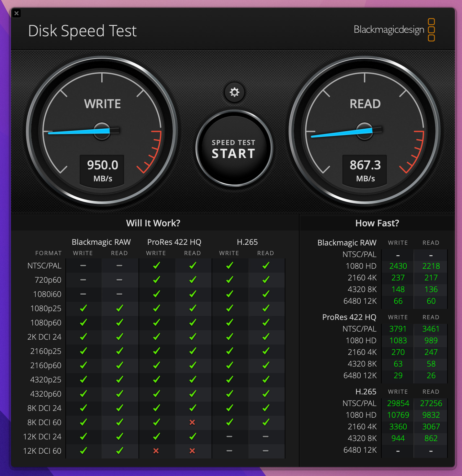Image resolution: width=462 pixels, height=476 pixels.
Task: Click the green check for 2K DCI 24 Blackmagic RAW read
Action: tap(119, 337)
